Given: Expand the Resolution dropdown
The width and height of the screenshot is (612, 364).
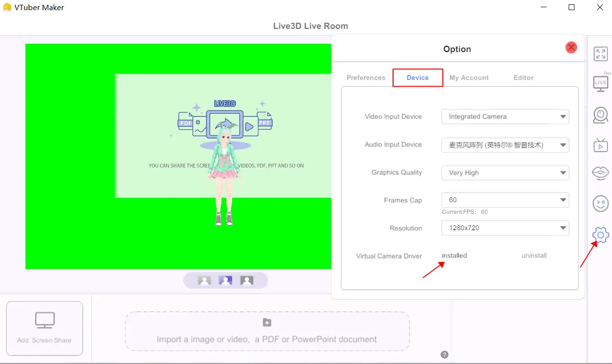Looking at the screenshot, I should (505, 228).
